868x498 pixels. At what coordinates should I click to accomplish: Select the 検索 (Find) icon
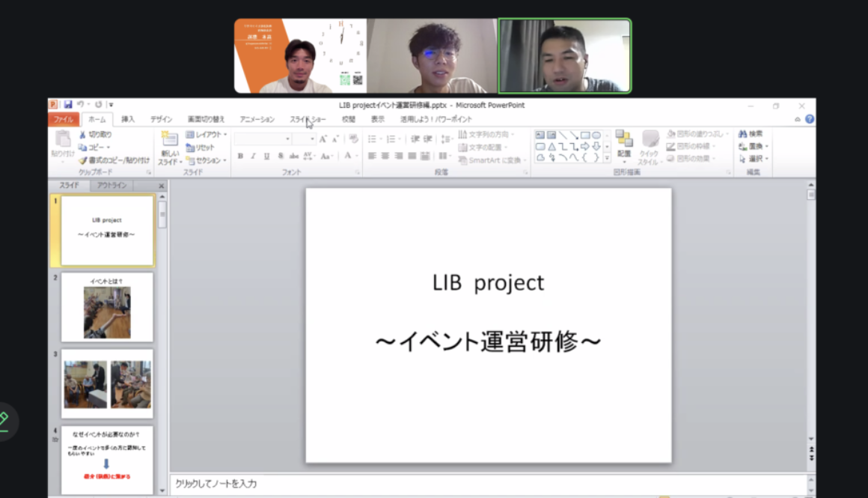(x=746, y=133)
